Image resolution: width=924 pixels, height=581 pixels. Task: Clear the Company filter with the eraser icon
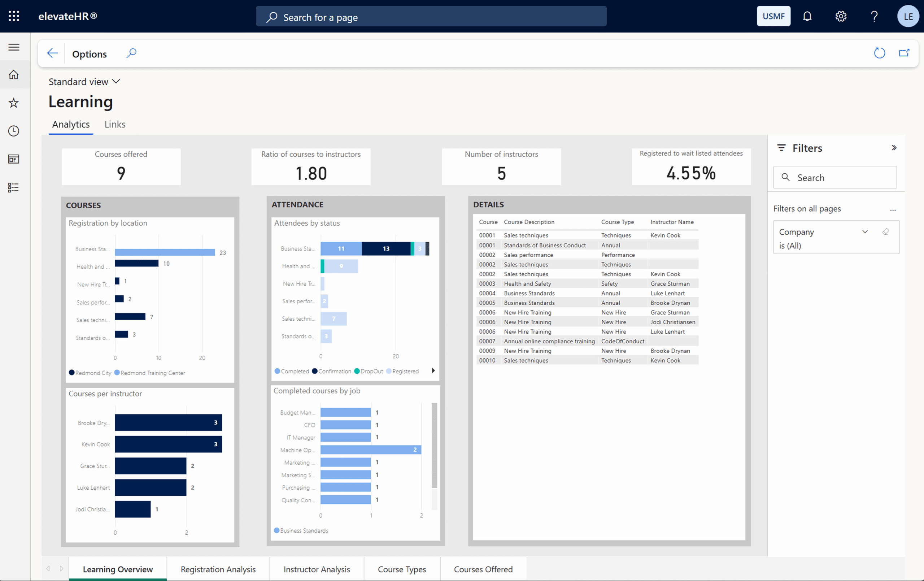(x=886, y=231)
